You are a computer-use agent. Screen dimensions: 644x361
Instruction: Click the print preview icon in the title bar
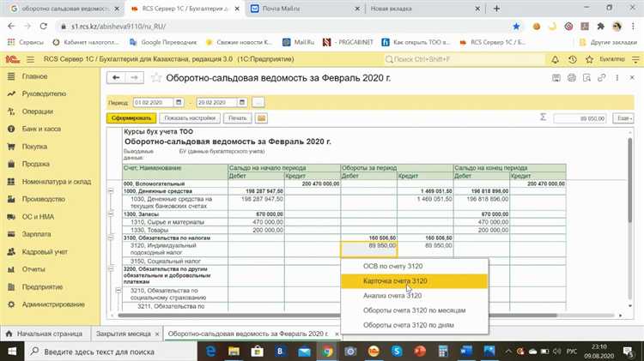point(586,77)
